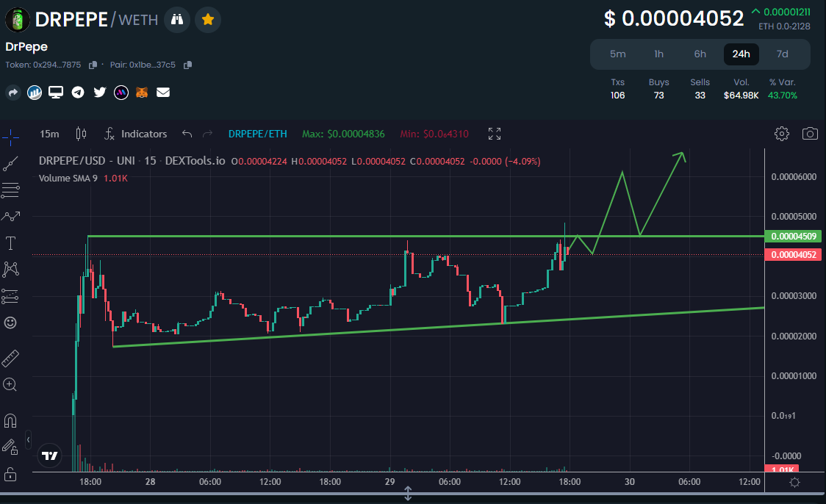Image resolution: width=826 pixels, height=504 pixels.
Task: Add token to MetaMask via fox icon
Action: tap(141, 92)
